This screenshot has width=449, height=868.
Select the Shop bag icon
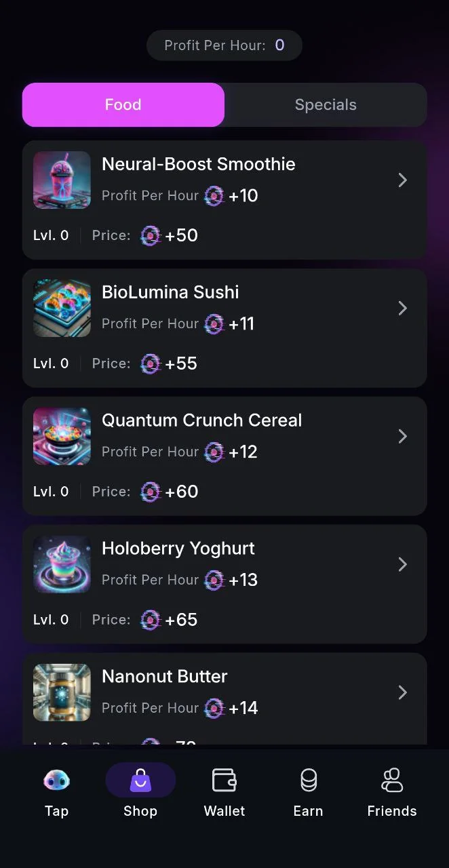point(140,781)
